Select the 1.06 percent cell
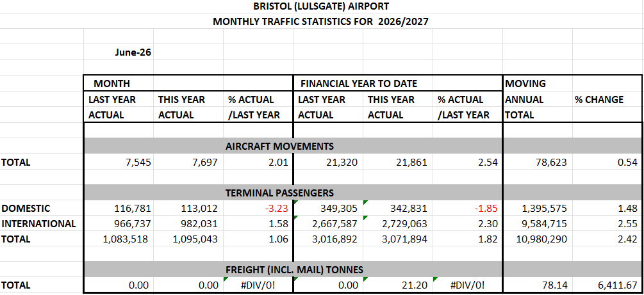The width and height of the screenshot is (644, 295). 258,239
